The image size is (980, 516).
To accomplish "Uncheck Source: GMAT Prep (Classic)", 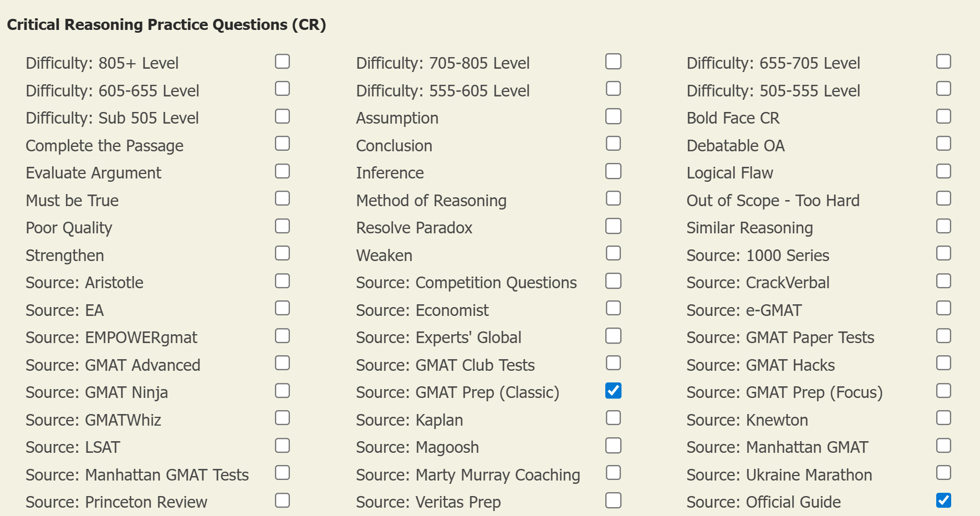I will point(613,391).
